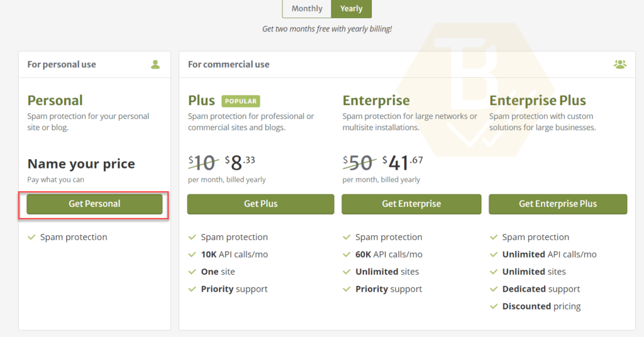Click the Discounted pricing feature

point(541,306)
